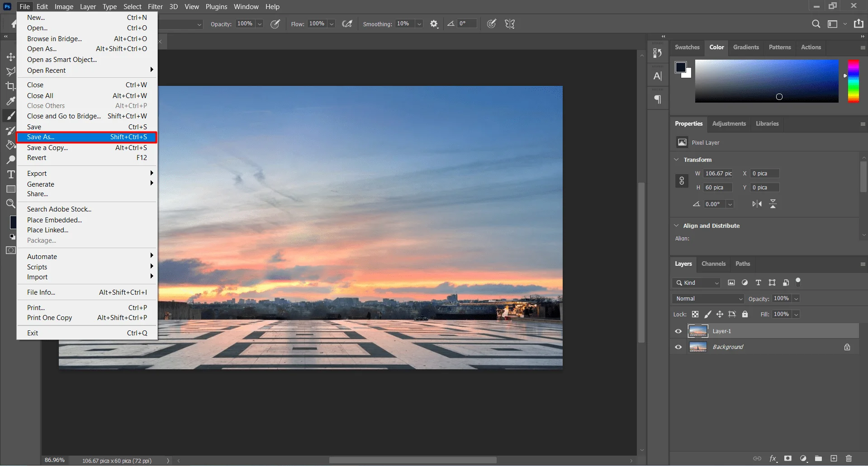Pick a color in color field
868x466 pixels.
(767, 81)
